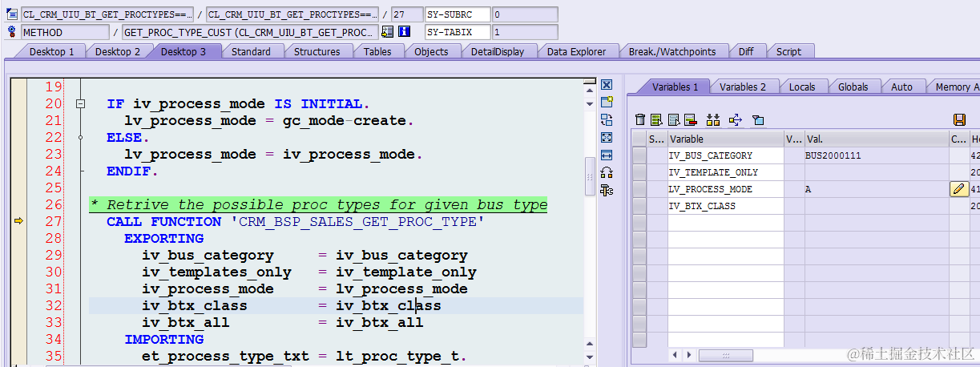980x367 pixels.
Task: Click the program document icon at top left
Action: 12,14
